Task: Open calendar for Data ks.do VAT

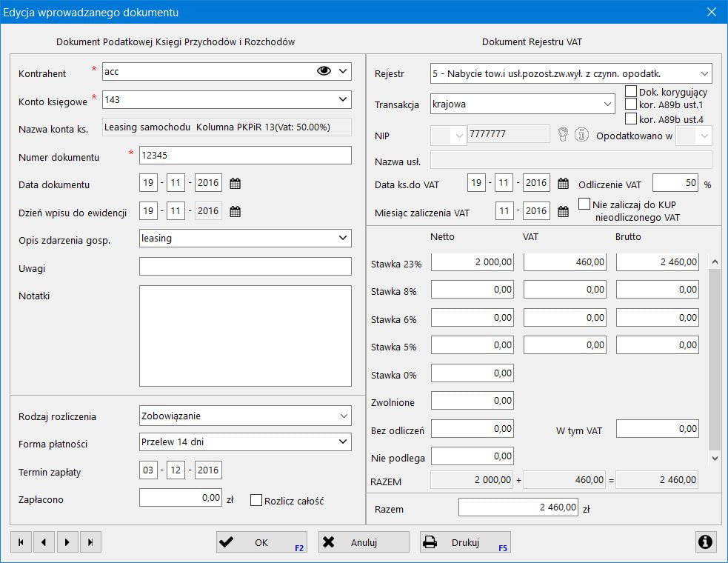Action: click(563, 184)
